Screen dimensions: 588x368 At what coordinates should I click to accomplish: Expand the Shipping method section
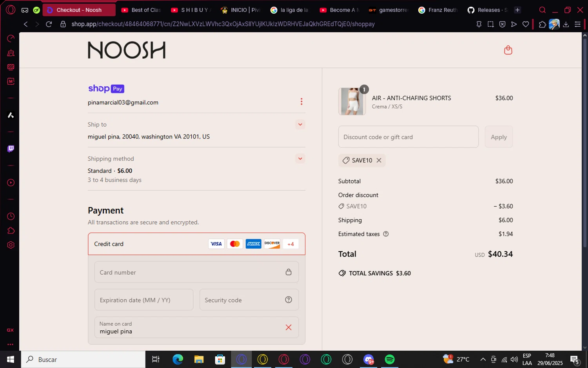(x=300, y=158)
